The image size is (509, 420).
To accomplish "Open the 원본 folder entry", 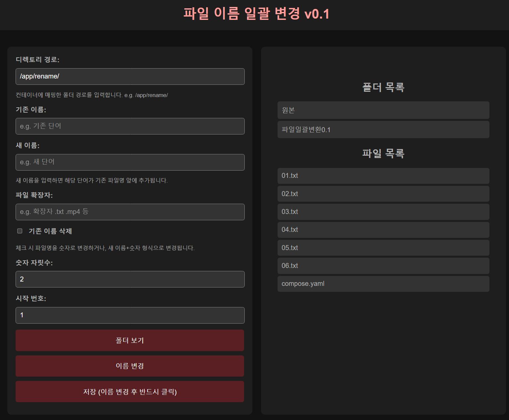I will tap(383, 110).
